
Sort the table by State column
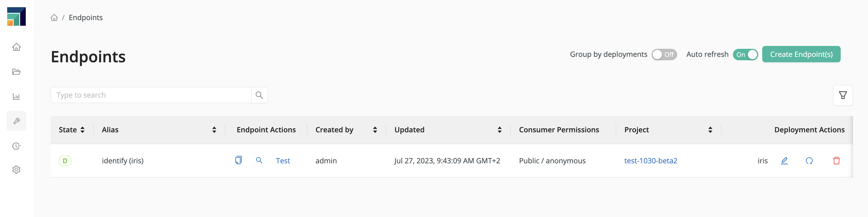pos(83,129)
